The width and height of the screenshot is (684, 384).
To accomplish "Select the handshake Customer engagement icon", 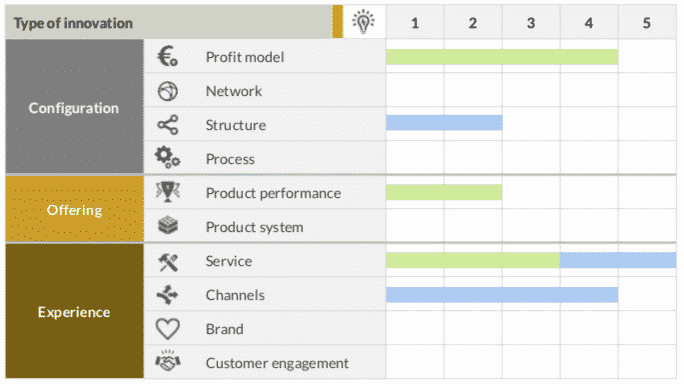I will click(168, 362).
